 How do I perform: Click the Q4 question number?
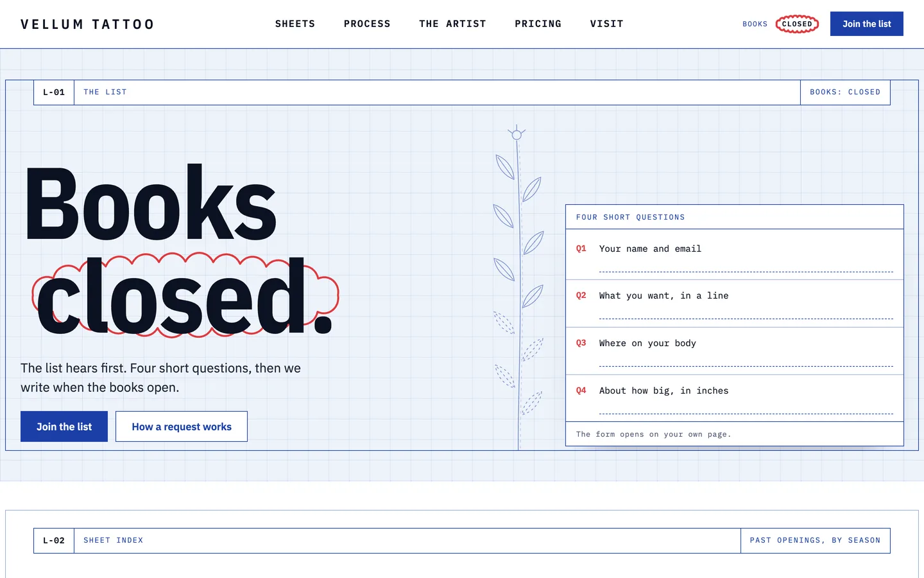click(581, 390)
